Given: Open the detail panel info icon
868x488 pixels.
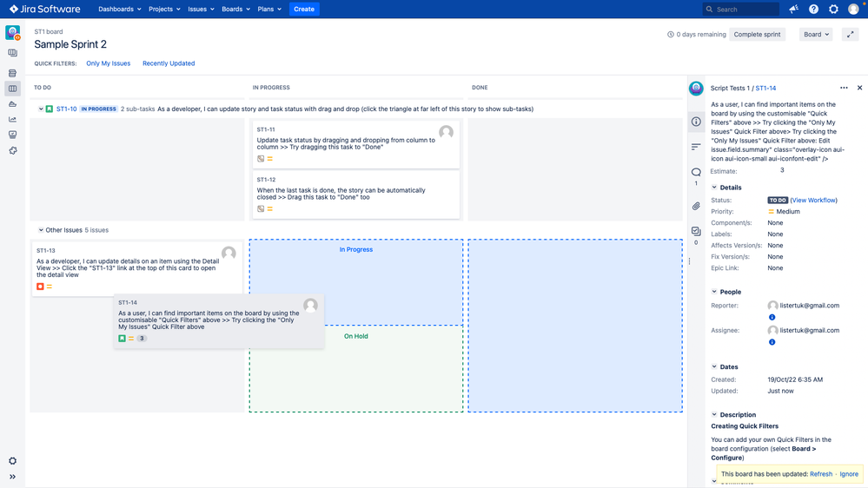Looking at the screenshot, I should [x=696, y=122].
